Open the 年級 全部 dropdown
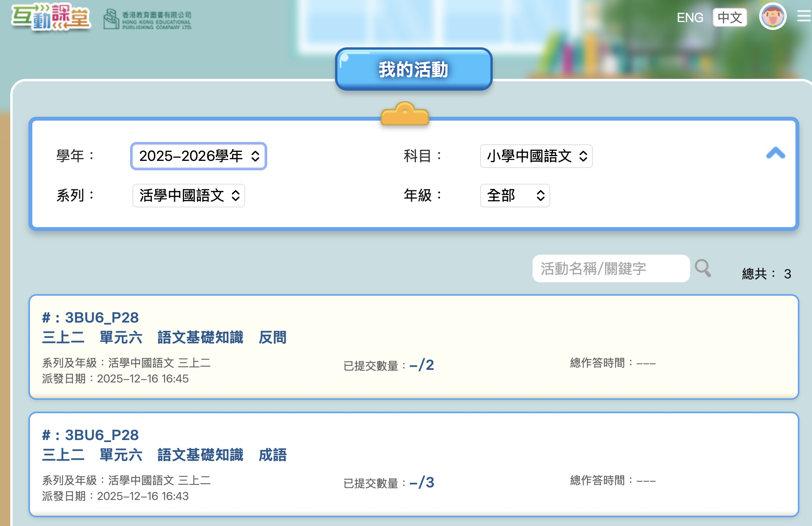The width and height of the screenshot is (812, 526). [x=515, y=196]
